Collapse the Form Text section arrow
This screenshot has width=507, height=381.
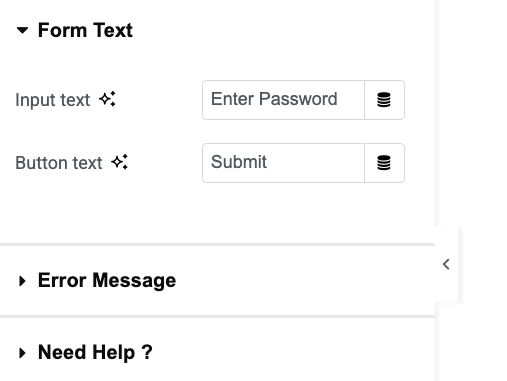click(x=22, y=31)
